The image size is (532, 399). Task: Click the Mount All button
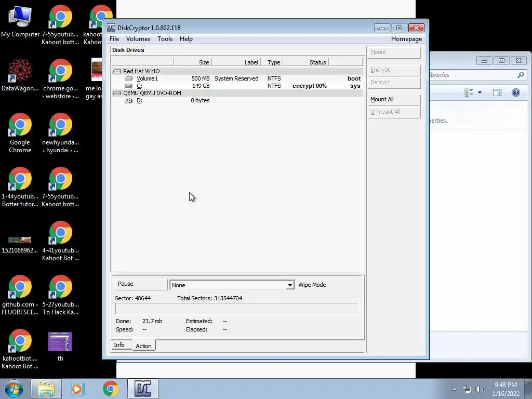pyautogui.click(x=394, y=99)
